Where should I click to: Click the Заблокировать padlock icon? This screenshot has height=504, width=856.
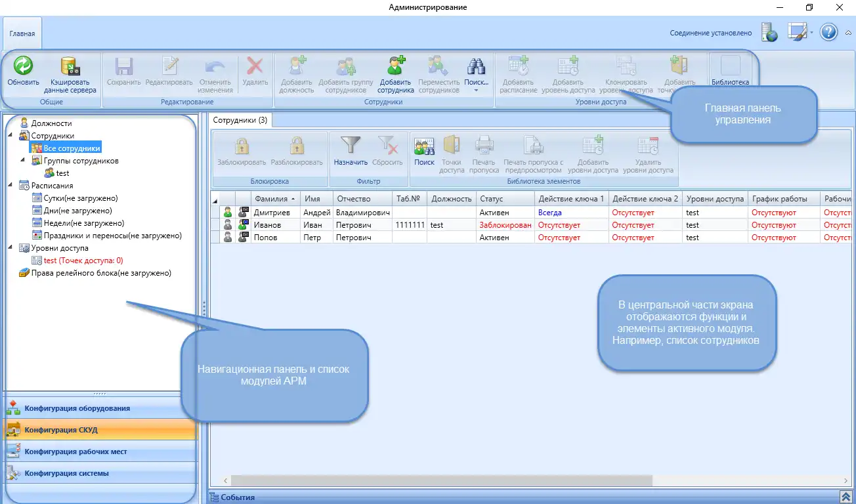242,146
